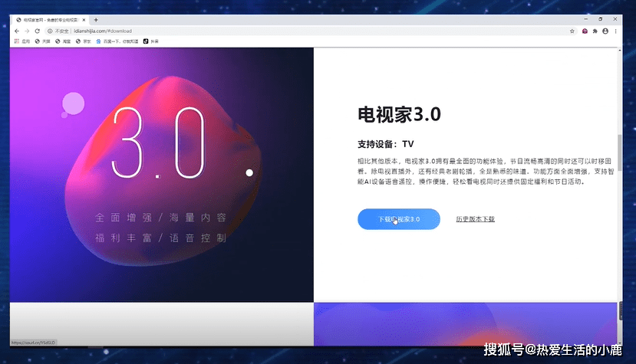
Task: Open the 淘宝 bookmark
Action: click(63, 41)
